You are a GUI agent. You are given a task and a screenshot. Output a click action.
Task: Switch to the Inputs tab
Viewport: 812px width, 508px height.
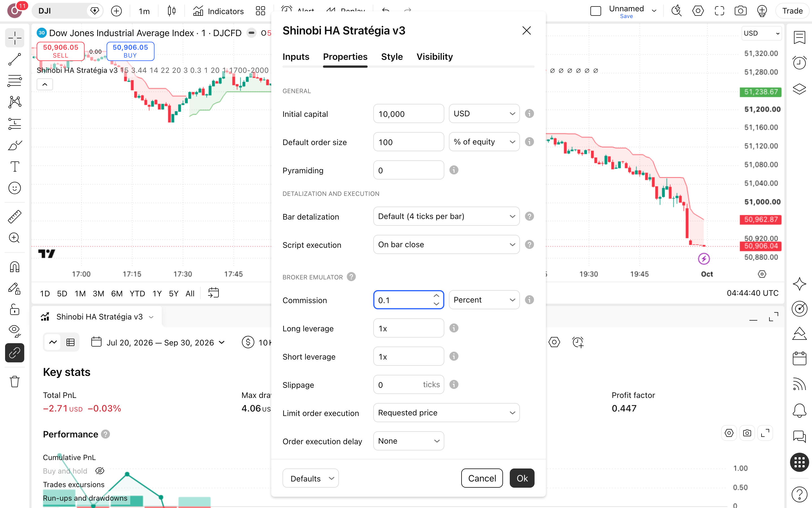(295, 57)
